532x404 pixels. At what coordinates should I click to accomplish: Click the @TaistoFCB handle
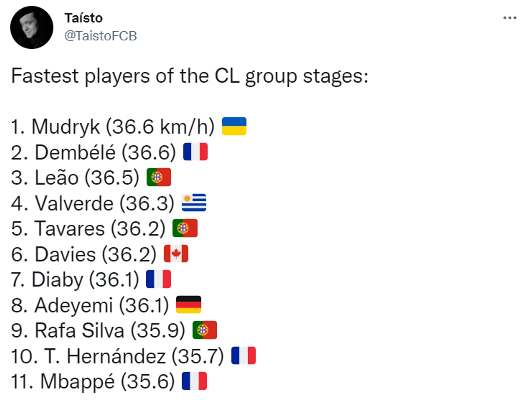pyautogui.click(x=101, y=36)
